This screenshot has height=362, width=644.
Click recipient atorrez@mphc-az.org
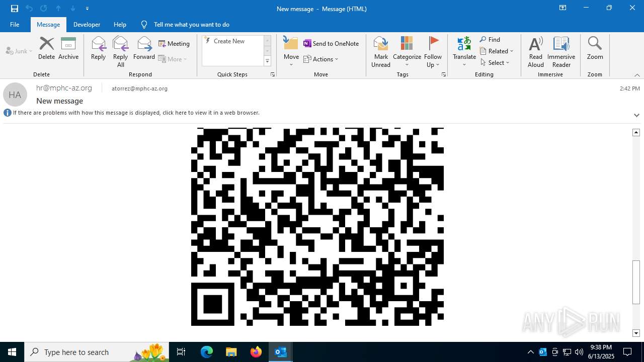coord(139,88)
